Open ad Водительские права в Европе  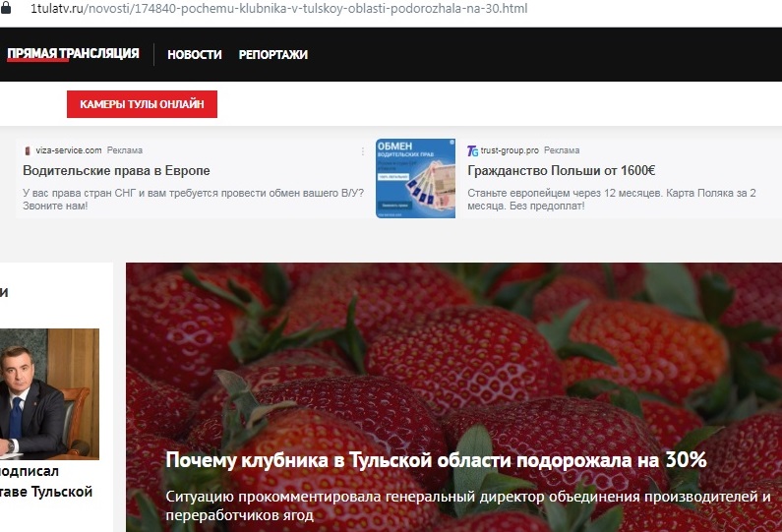pos(116,170)
